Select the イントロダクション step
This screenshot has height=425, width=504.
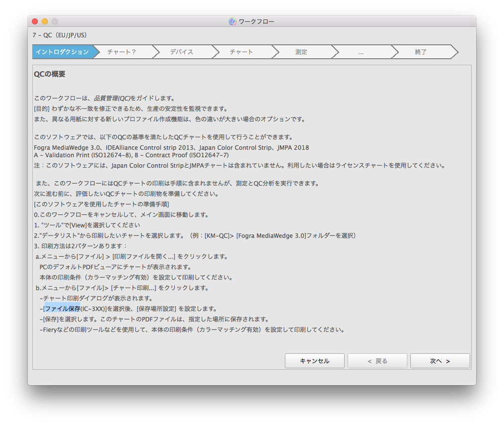(x=63, y=52)
